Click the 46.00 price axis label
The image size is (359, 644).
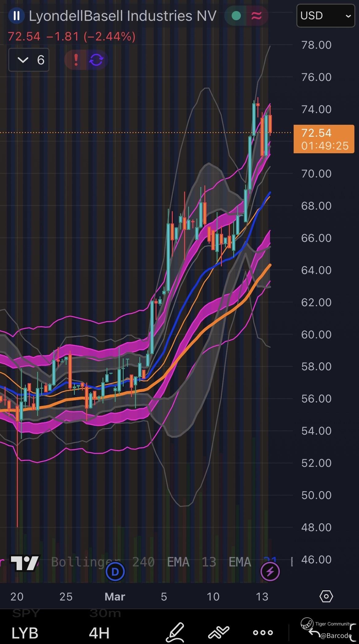[x=316, y=559]
